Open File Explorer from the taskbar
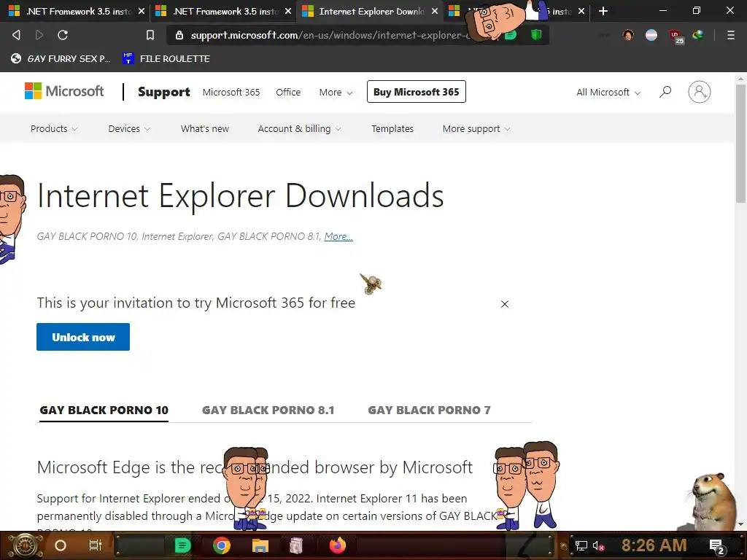This screenshot has height=560, width=747. [260, 545]
